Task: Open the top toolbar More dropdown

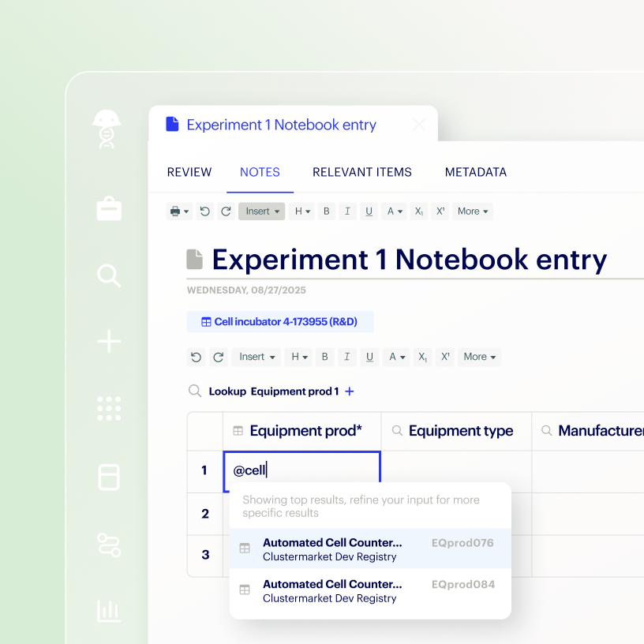Action: click(x=473, y=212)
